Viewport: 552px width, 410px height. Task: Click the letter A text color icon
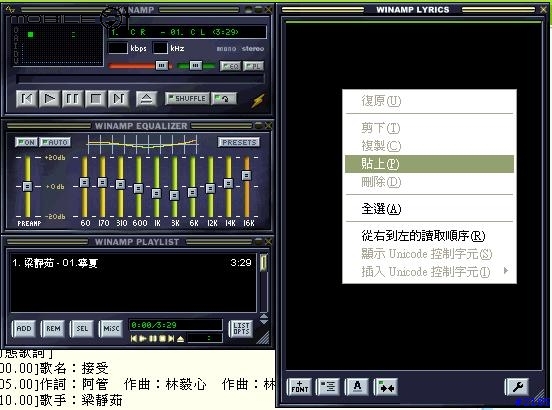click(x=357, y=387)
